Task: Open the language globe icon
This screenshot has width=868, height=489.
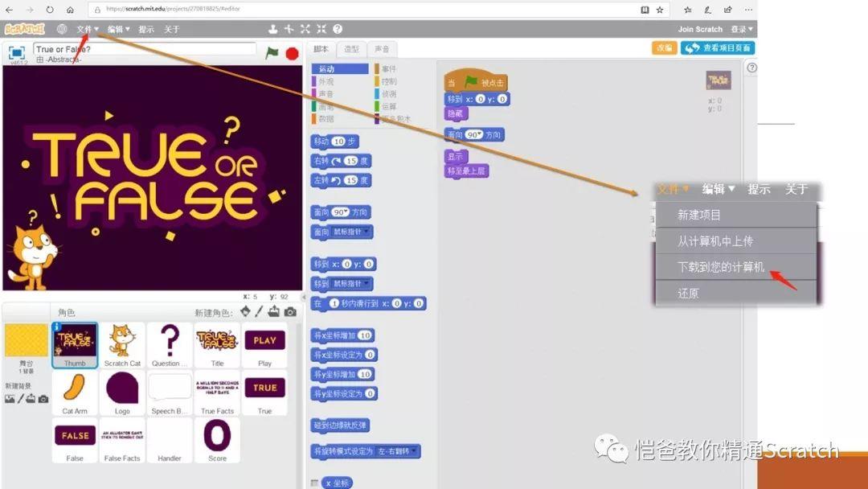Action: pos(62,29)
